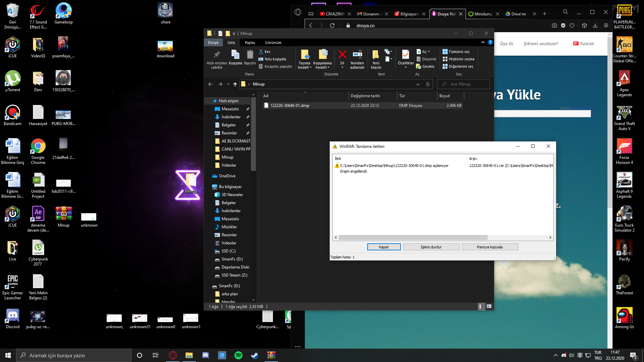Switch to the Minidump browser tab
644x362 pixels.
[484, 14]
